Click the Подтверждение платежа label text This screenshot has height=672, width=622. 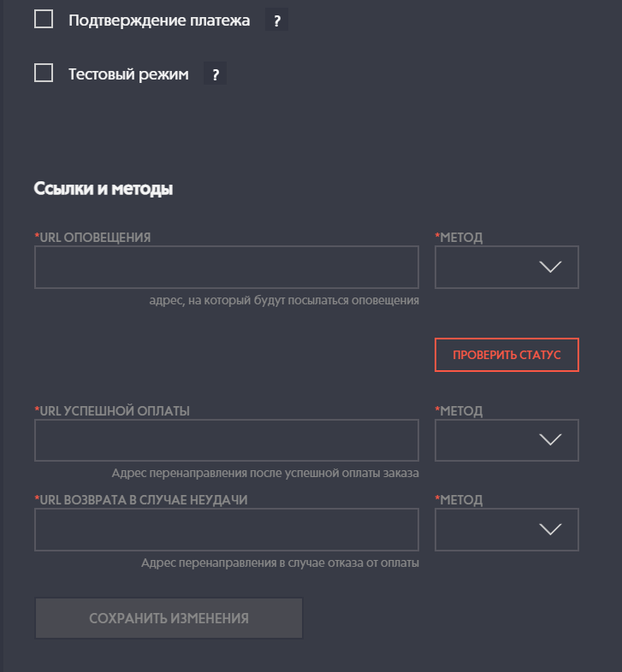pyautogui.click(x=159, y=21)
